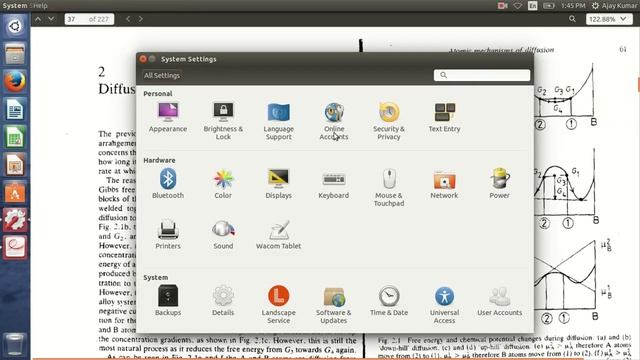Viewport: 640px width, 360px height.
Task: Open the network indicator menu
Action: [518, 6]
